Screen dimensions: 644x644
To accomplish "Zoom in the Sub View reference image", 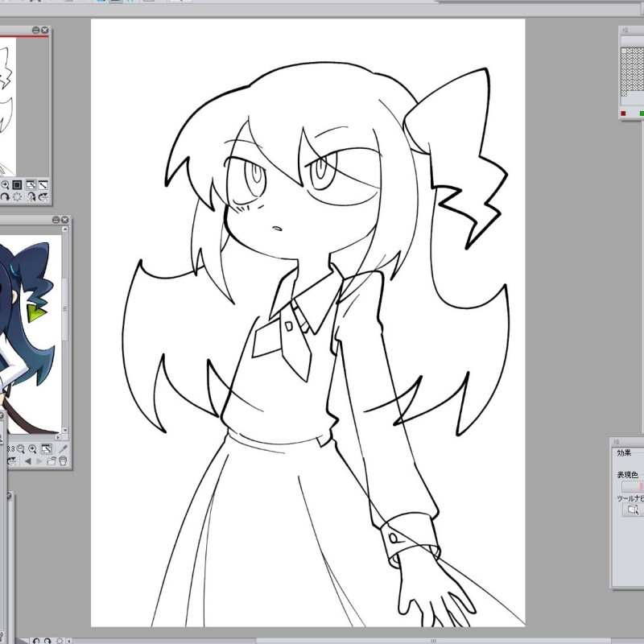I will coord(32,449).
